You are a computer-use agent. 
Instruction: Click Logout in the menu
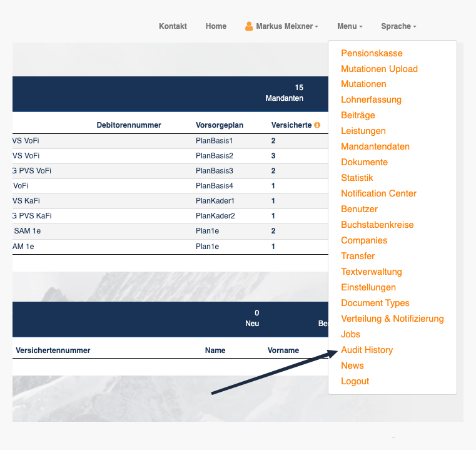pos(355,381)
